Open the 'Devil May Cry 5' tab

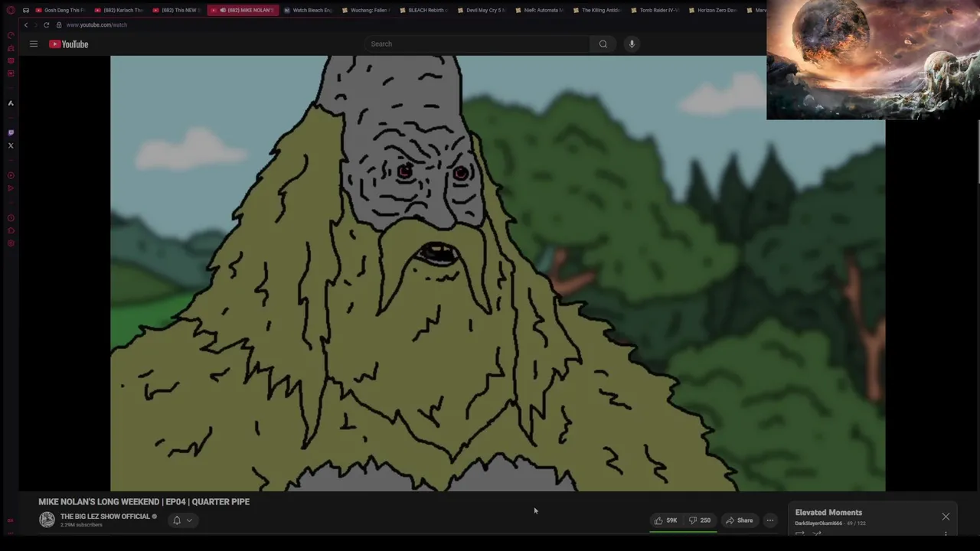coord(482,10)
